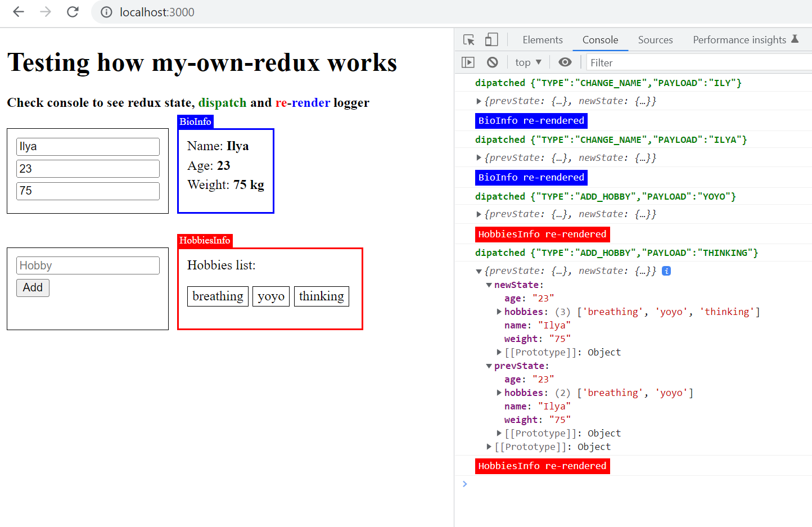Expand the state object under CHANGE_NAME ILY dispatch
The image size is (812, 527).
[479, 101]
